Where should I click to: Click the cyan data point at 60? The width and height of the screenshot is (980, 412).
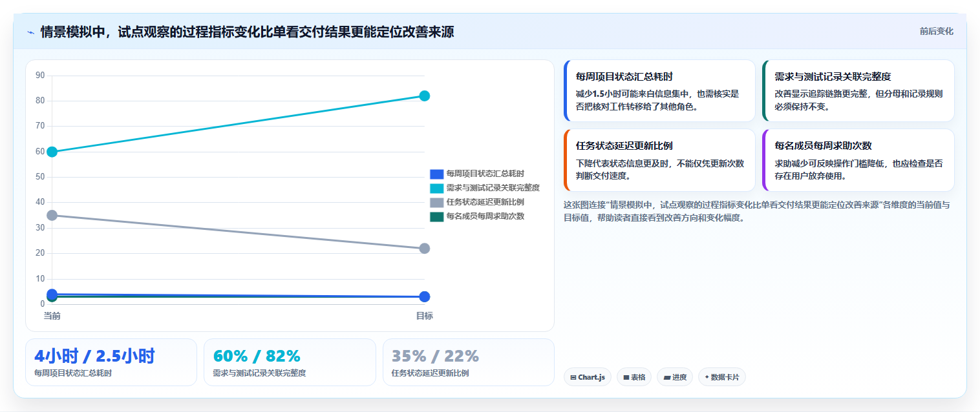[52, 152]
